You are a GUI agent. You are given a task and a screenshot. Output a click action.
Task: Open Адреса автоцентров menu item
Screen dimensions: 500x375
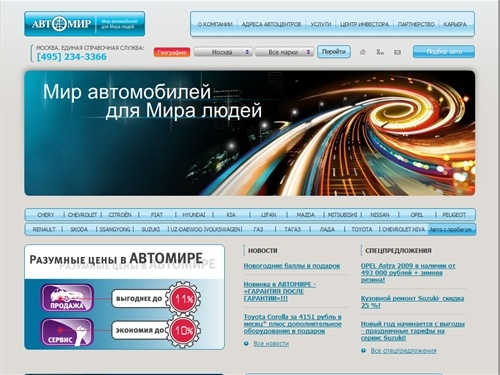coord(271,24)
